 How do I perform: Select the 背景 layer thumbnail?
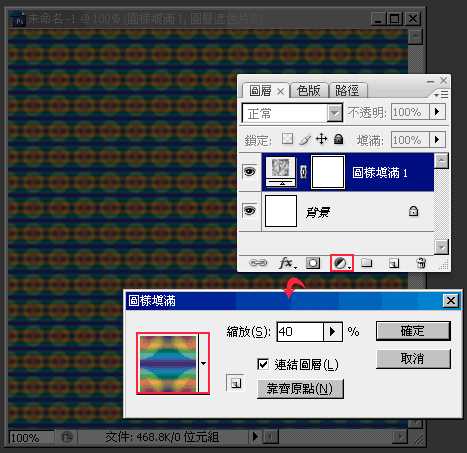coord(281,211)
